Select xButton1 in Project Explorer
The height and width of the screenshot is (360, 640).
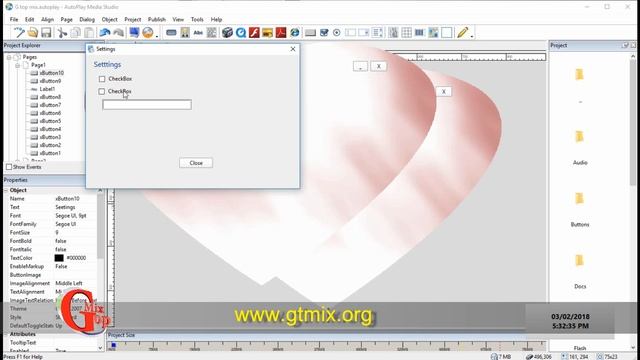click(50, 153)
